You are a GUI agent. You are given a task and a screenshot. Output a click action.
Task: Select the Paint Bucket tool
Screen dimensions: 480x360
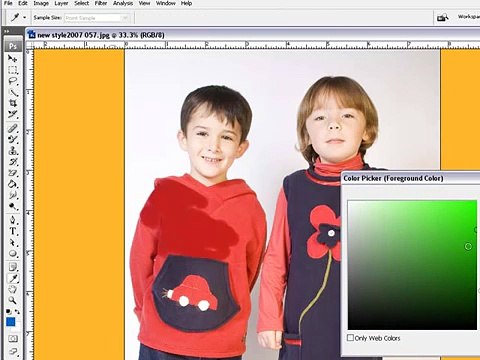point(13,184)
